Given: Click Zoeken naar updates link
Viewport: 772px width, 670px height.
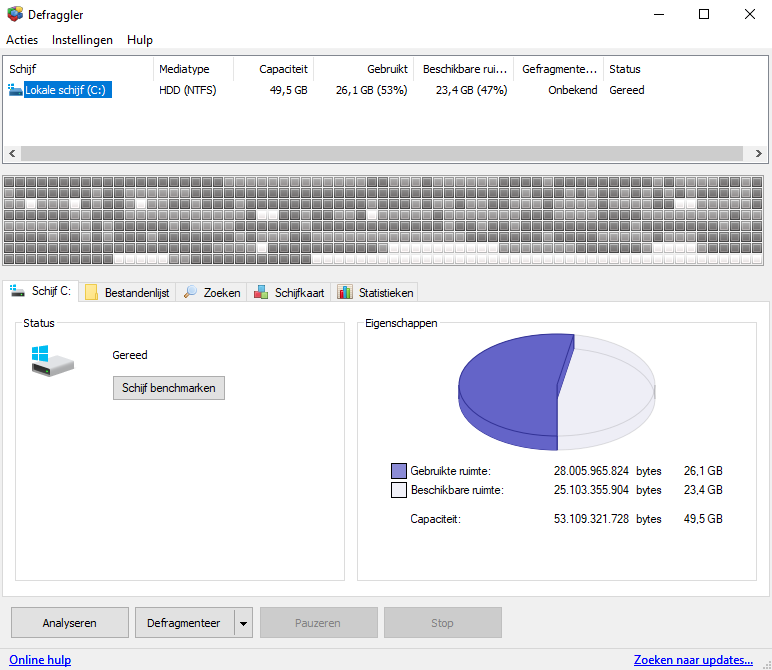Looking at the screenshot, I should point(693,660).
